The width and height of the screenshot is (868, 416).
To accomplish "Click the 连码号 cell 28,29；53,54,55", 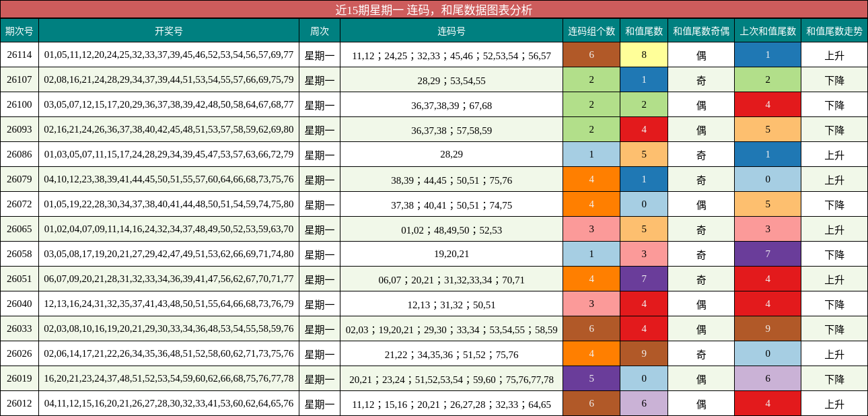I will coord(451,80).
